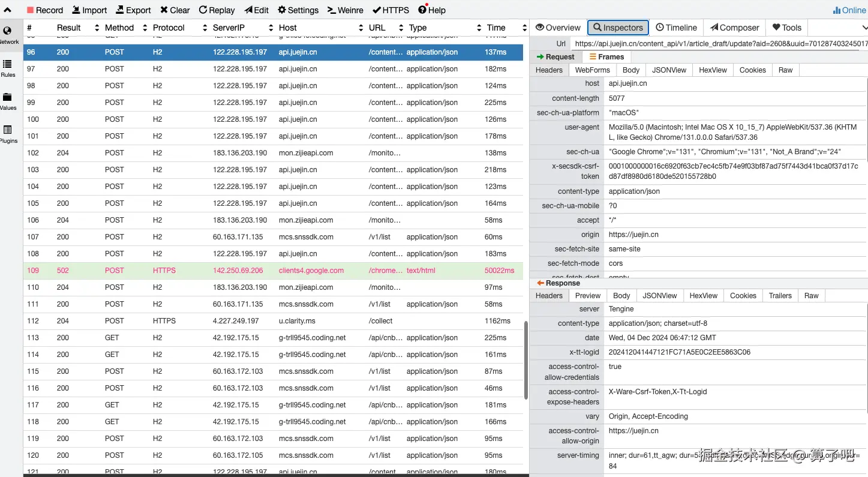Open the Weinre menu

[346, 10]
